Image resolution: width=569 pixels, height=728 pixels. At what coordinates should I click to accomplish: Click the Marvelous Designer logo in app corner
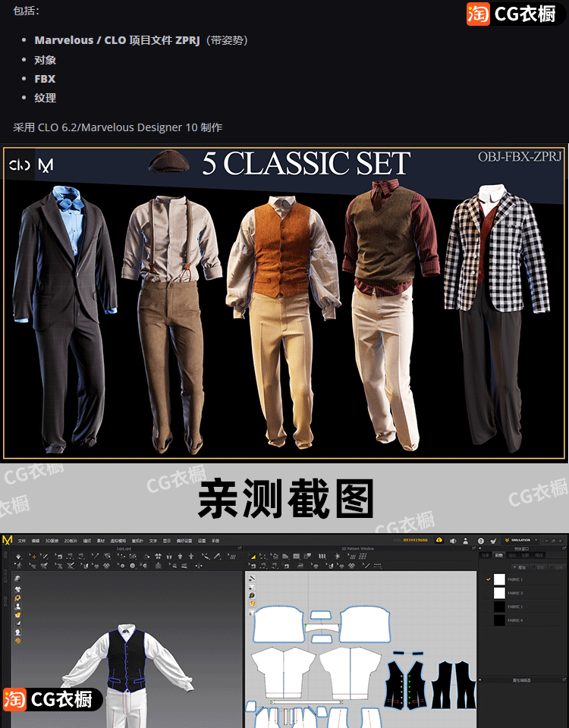(8, 540)
